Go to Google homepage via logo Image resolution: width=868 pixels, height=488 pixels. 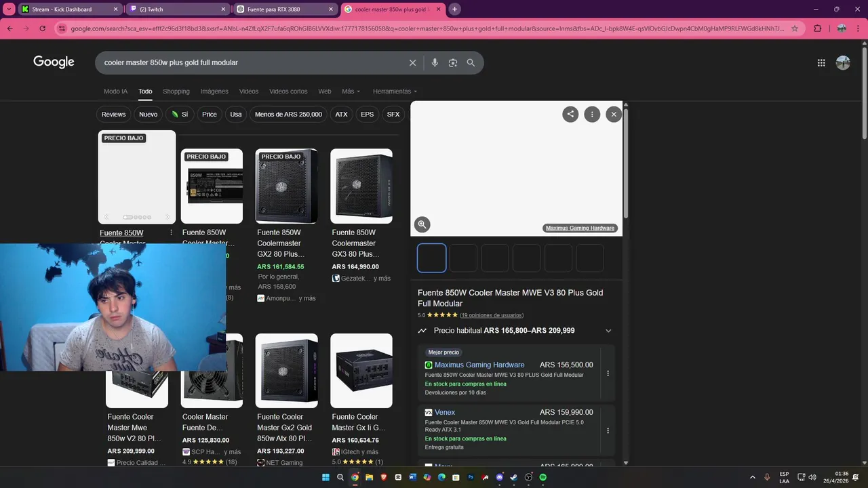pyautogui.click(x=54, y=62)
